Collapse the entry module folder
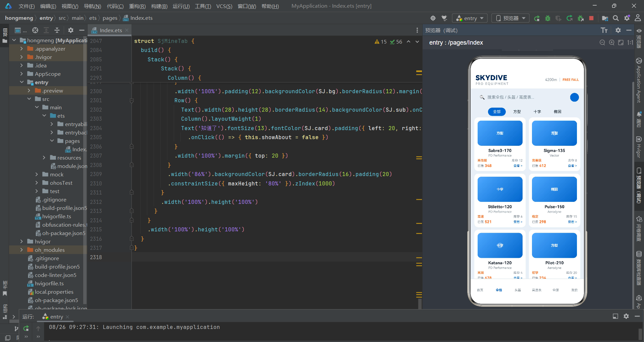Viewport: 644px width, 342px height. [x=21, y=82]
